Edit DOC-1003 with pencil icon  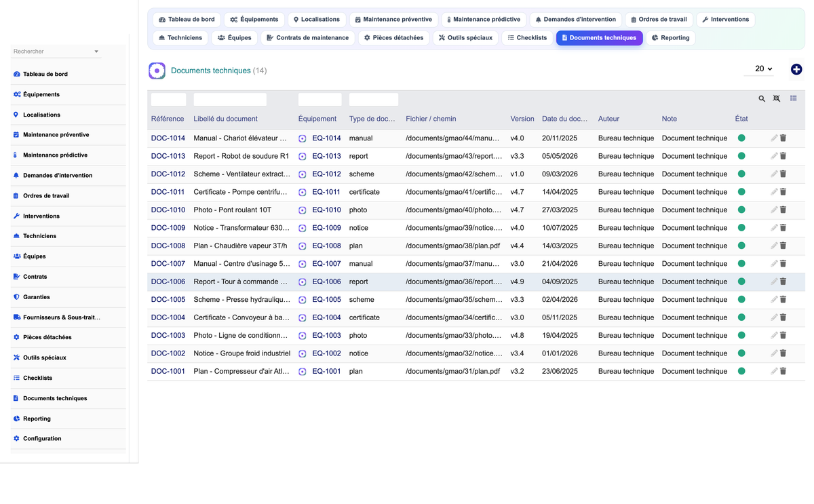coord(774,335)
